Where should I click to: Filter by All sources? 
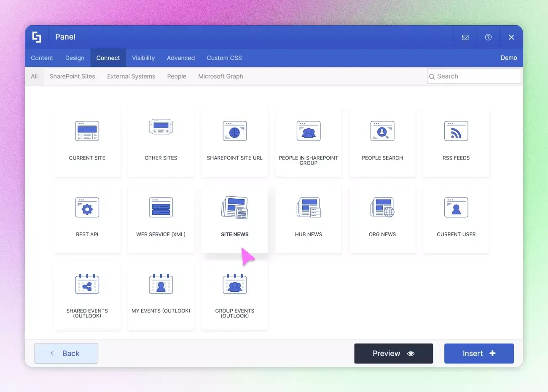point(34,76)
